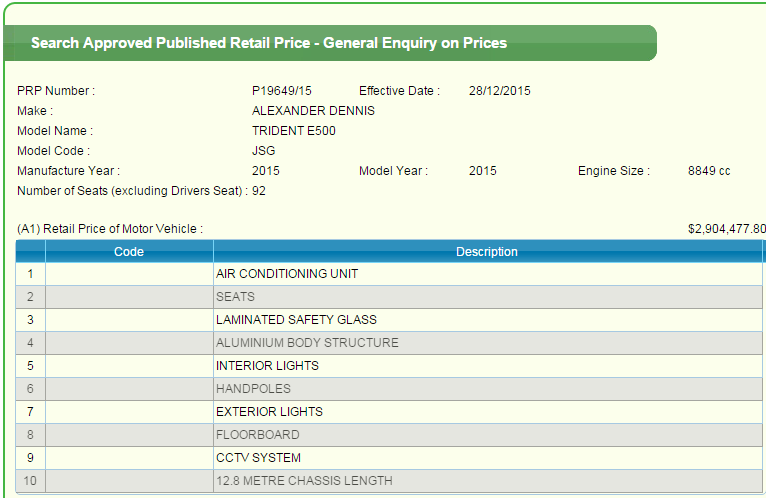
Task: Click the Manufacture Year label
Action: 68,171
